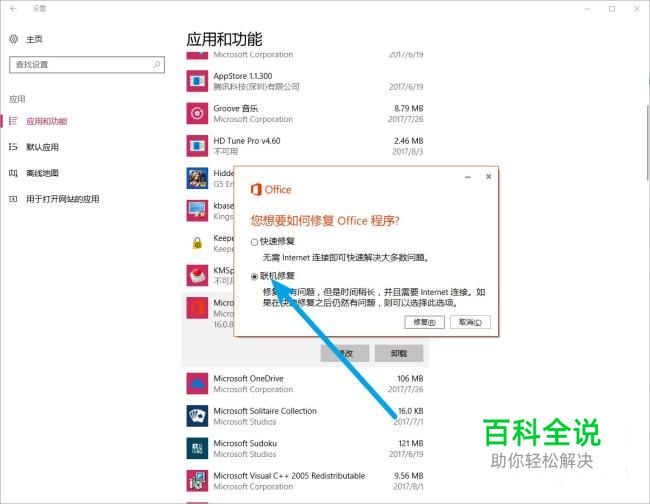Click 默认应用 icon in sidebar
The image size is (650, 504).
(13, 147)
